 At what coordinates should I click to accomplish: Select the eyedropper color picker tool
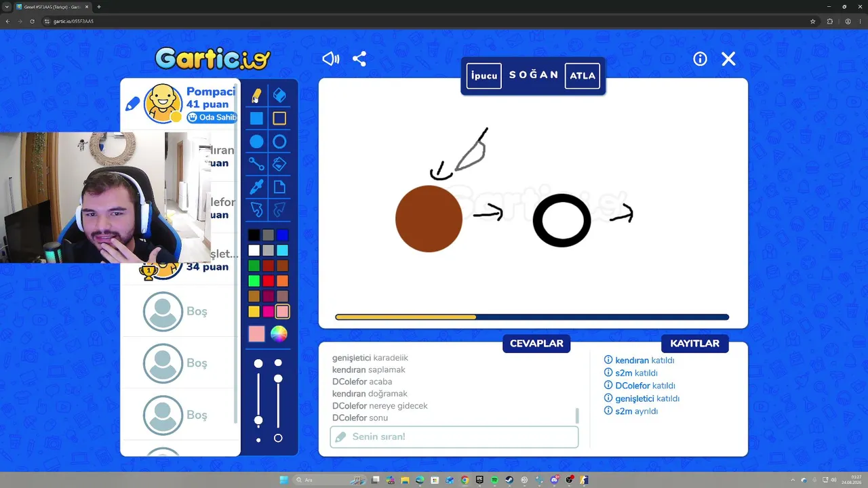(x=256, y=187)
